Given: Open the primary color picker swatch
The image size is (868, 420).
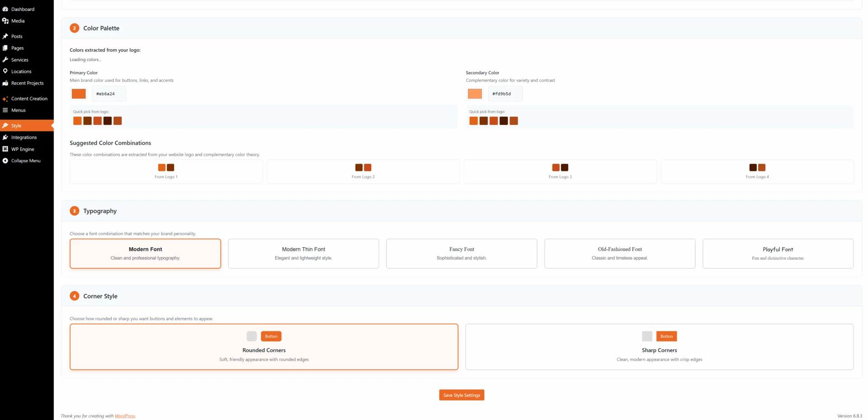Looking at the screenshot, I should (79, 94).
